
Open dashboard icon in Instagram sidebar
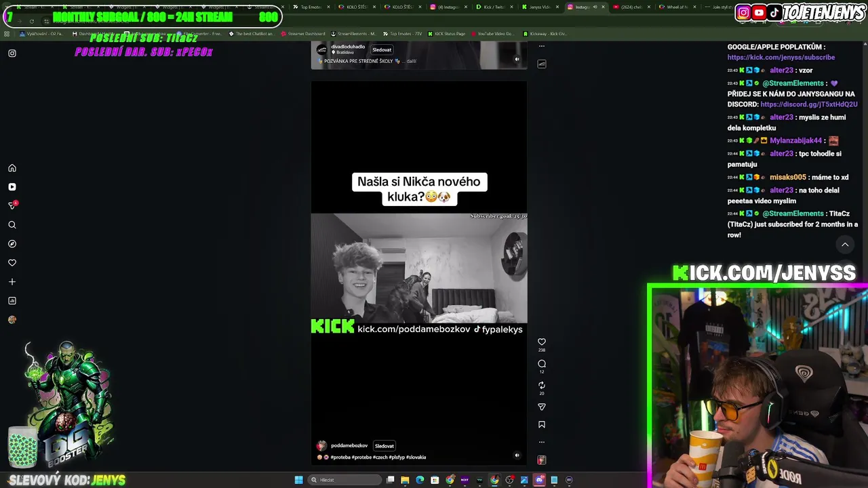(12, 301)
